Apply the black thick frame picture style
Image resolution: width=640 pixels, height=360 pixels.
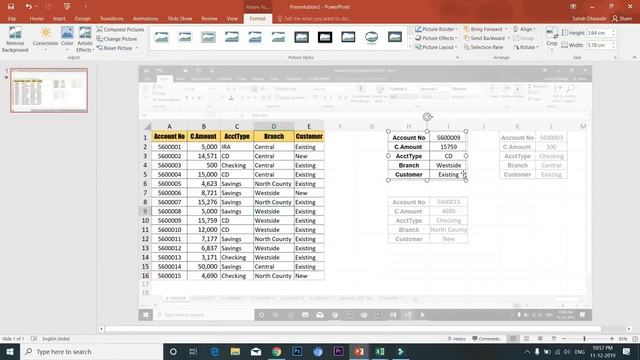(325, 37)
